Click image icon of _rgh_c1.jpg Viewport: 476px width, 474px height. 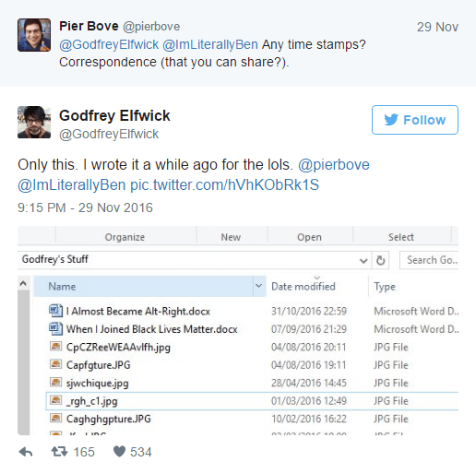point(55,400)
